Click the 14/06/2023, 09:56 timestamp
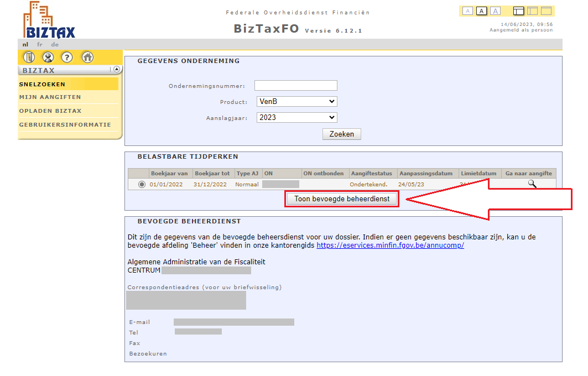This screenshot has width=588, height=376. (527, 24)
